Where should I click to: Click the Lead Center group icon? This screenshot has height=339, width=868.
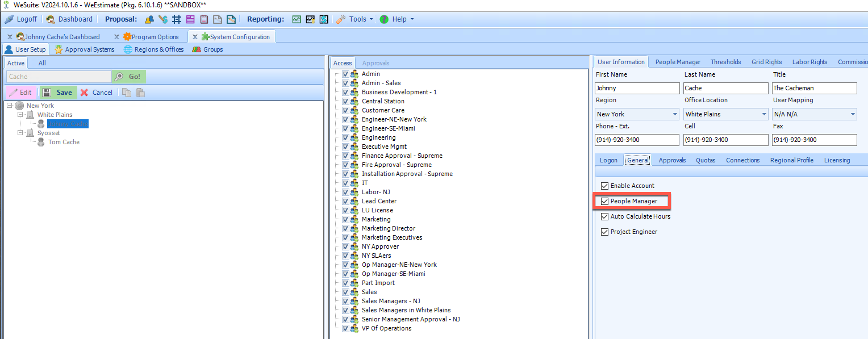(354, 201)
